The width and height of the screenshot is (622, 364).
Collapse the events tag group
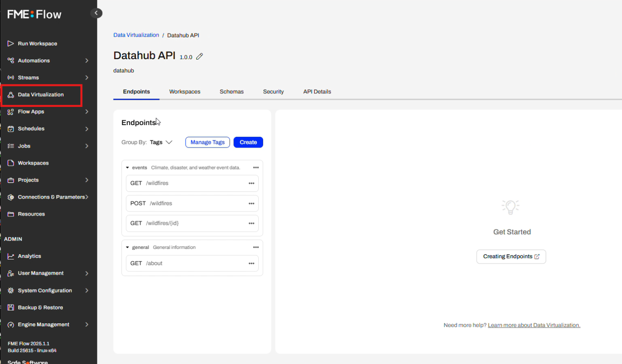(128, 167)
